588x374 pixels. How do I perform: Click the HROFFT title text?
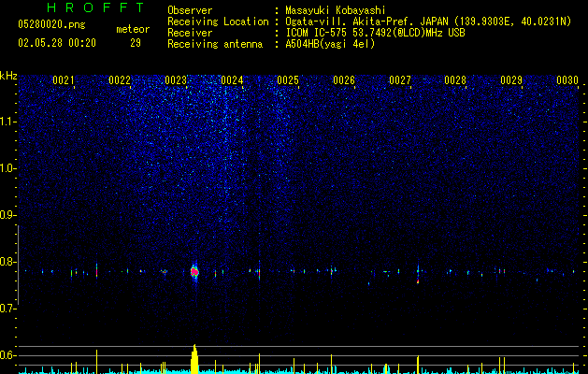[95, 7]
